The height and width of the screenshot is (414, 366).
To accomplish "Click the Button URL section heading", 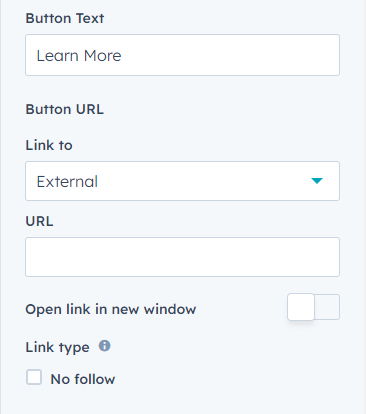I will pyautogui.click(x=65, y=109).
